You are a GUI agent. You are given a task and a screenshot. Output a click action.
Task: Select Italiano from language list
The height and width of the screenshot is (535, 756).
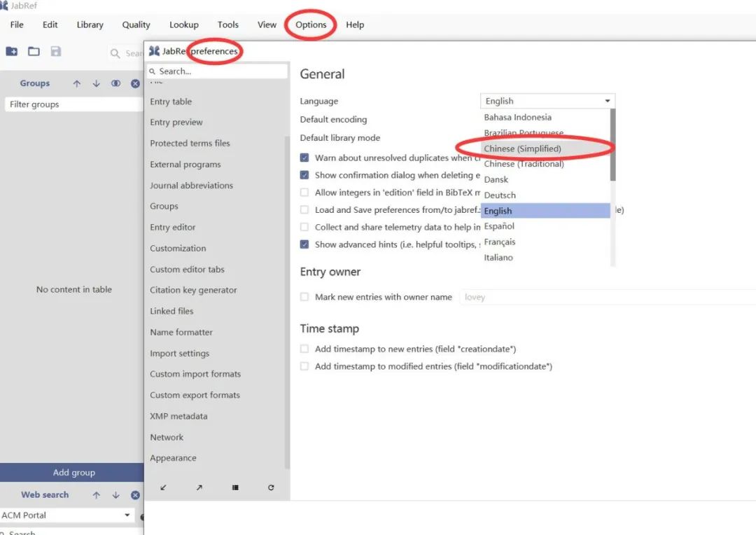[x=545, y=258]
